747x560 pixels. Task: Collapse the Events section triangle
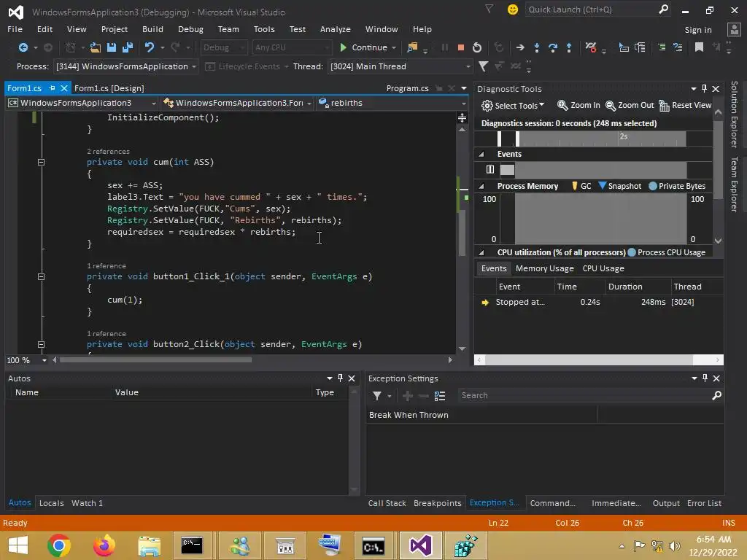(x=481, y=154)
